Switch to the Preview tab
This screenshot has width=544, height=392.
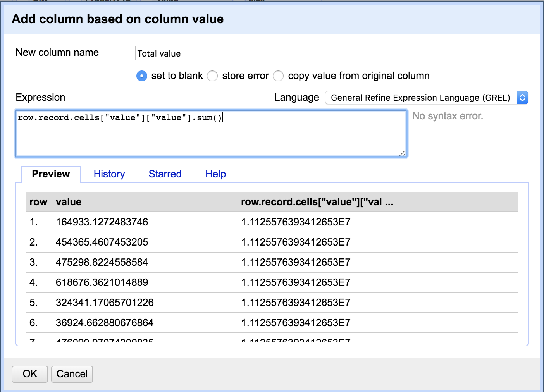(x=51, y=174)
